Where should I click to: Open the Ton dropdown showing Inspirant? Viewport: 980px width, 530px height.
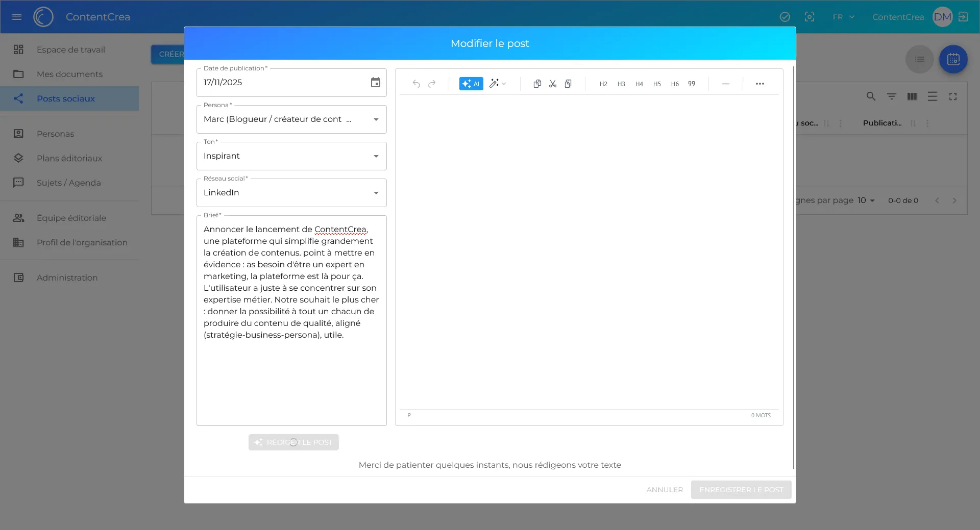pyautogui.click(x=376, y=156)
